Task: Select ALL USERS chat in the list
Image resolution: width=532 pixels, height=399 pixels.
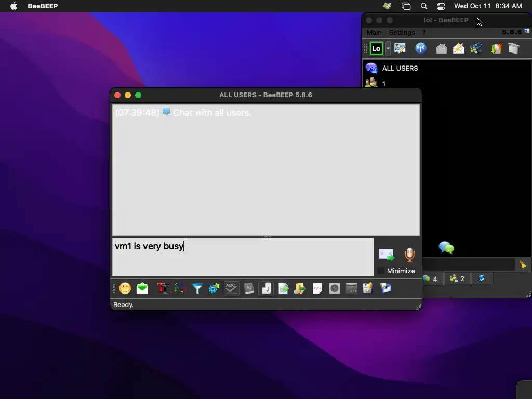Action: pos(447,68)
